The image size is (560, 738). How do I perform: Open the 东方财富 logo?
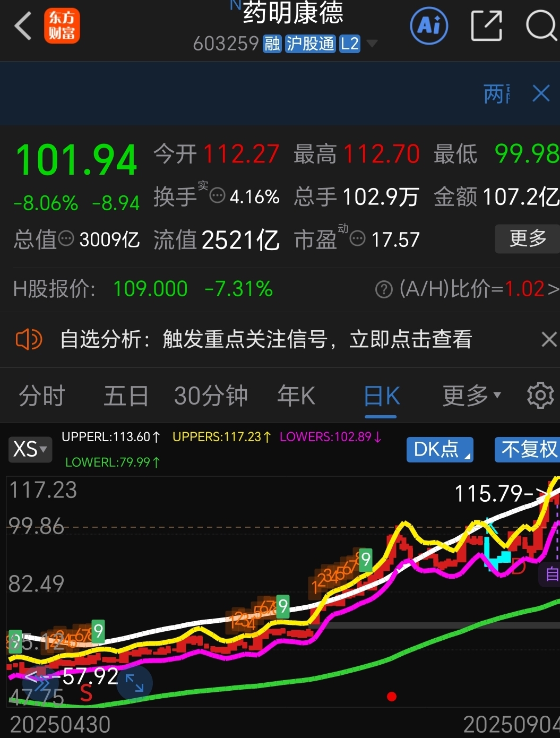[x=62, y=26]
